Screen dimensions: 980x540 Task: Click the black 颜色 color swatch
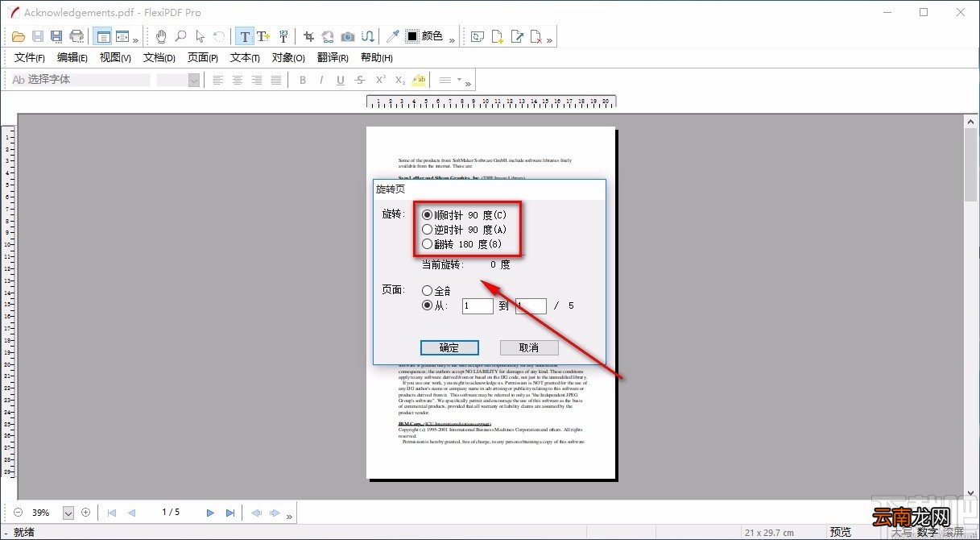411,36
